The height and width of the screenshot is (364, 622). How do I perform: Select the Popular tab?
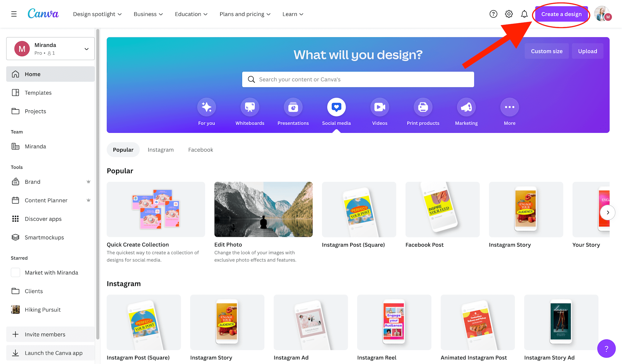coord(123,150)
